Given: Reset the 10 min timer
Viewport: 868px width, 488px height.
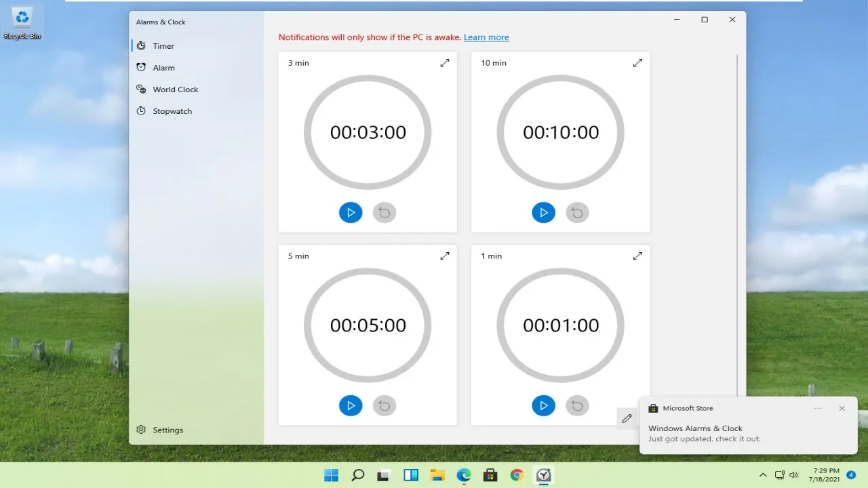Looking at the screenshot, I should coord(578,213).
